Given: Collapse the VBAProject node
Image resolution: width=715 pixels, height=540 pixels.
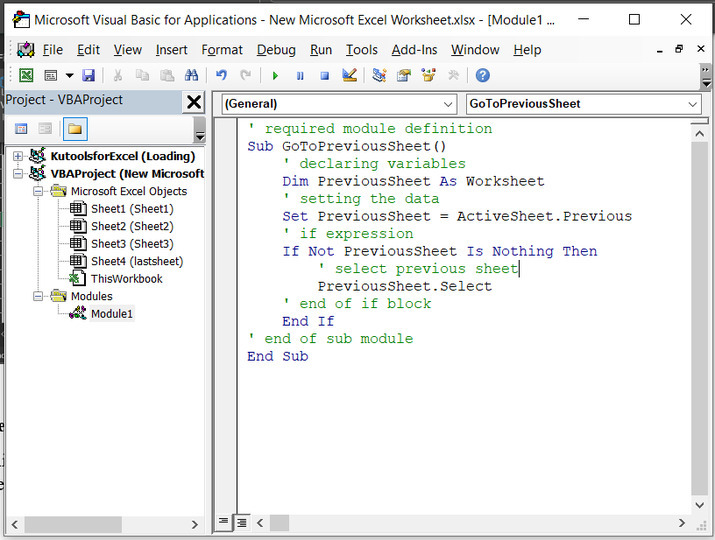Looking at the screenshot, I should pyautogui.click(x=17, y=174).
